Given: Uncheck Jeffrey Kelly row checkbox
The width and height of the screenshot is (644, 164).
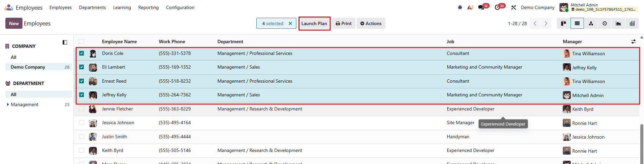Looking at the screenshot, I should (x=82, y=95).
